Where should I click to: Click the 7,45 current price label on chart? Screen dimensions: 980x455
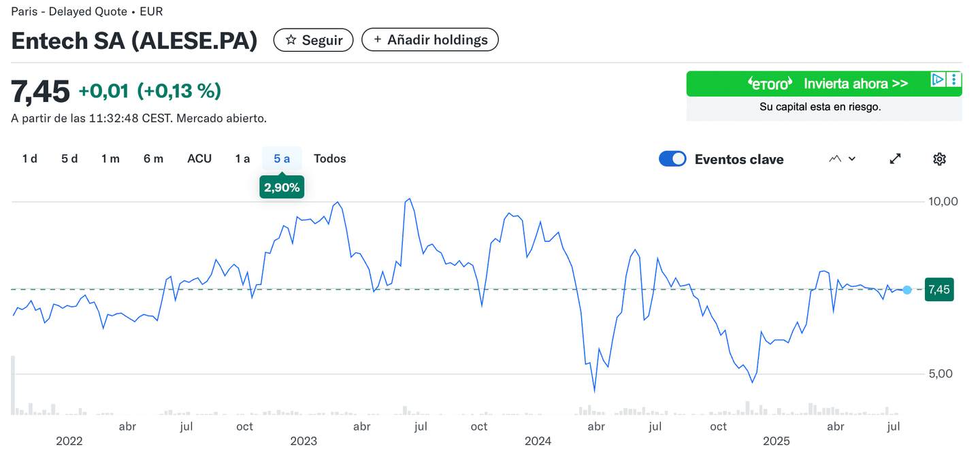point(938,290)
